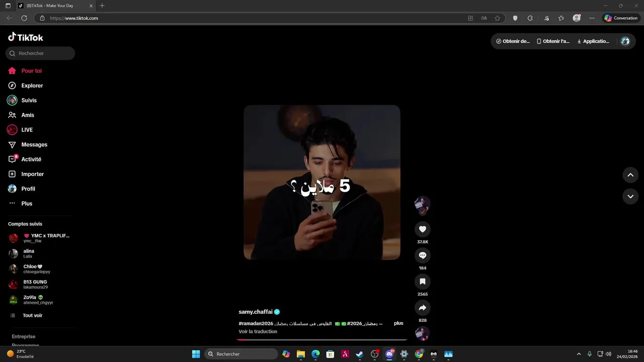The width and height of the screenshot is (644, 362).
Task: Open Edge settings and more menu
Action: coord(592,18)
